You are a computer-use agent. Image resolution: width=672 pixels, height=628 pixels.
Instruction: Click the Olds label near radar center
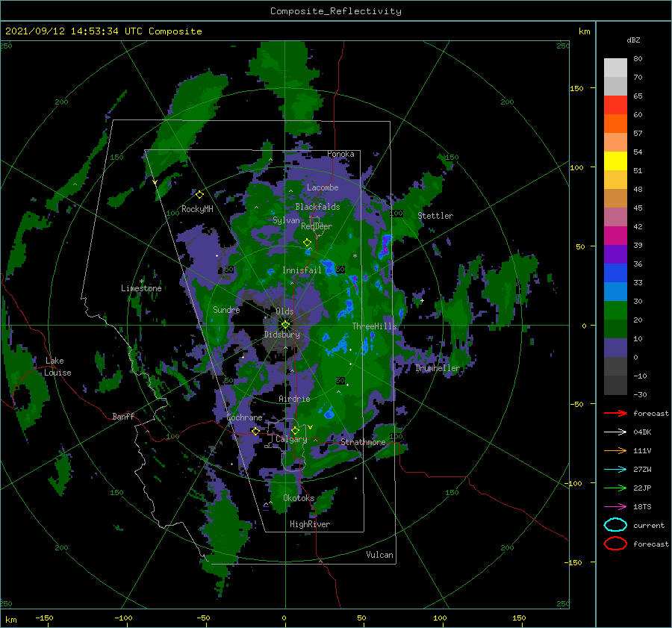tap(284, 311)
